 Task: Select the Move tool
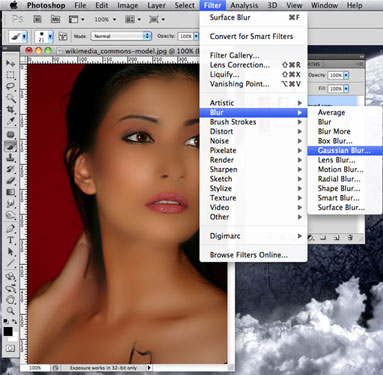(x=11, y=63)
